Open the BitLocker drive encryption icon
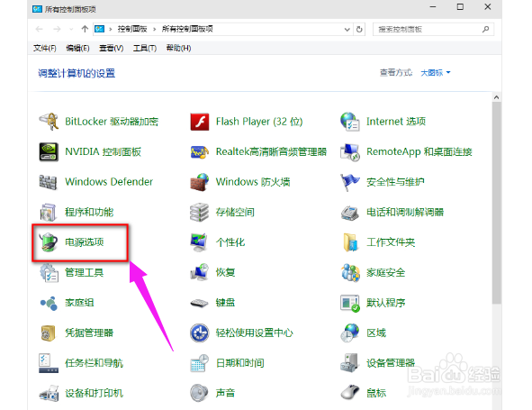Image resolution: width=532 pixels, height=410 pixels. tap(49, 122)
